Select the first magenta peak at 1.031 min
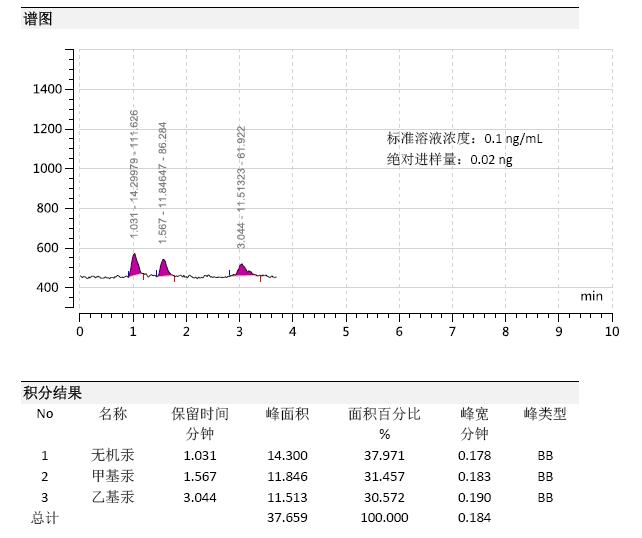This screenshot has height=538, width=642. tap(134, 266)
